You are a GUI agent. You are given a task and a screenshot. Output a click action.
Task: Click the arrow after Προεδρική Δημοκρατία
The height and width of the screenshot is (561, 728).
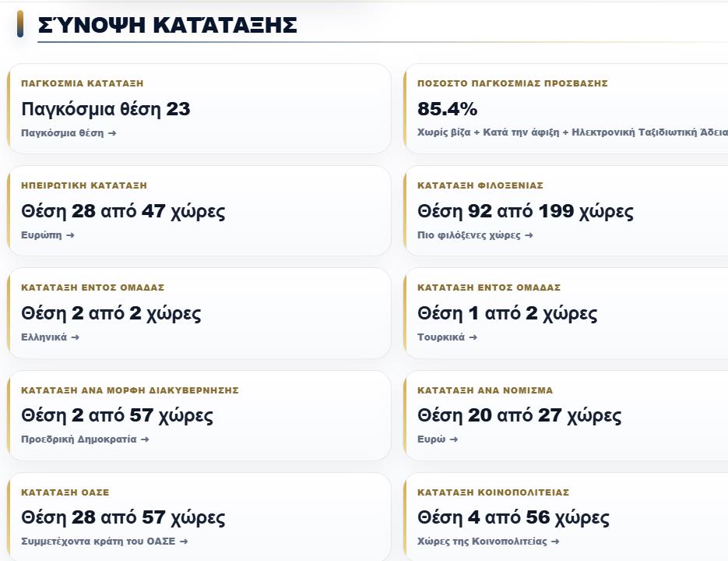pyautogui.click(x=145, y=439)
